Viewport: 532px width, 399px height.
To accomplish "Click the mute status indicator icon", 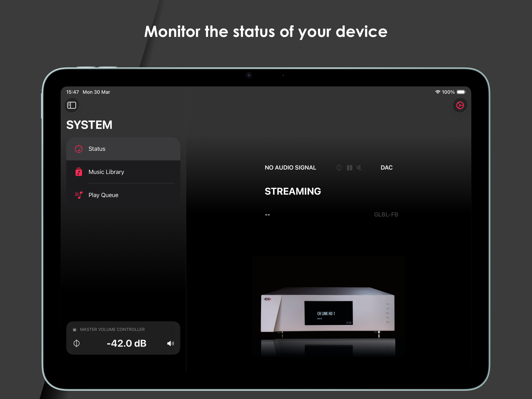I will (x=359, y=168).
